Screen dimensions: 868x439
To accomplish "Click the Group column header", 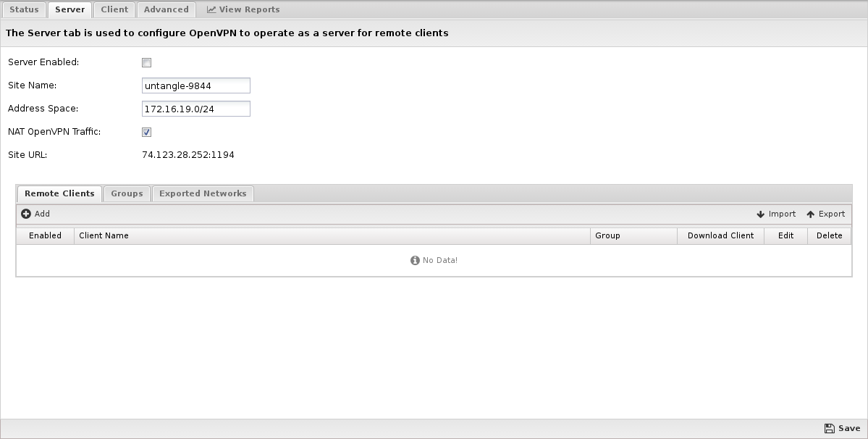I will pos(634,236).
